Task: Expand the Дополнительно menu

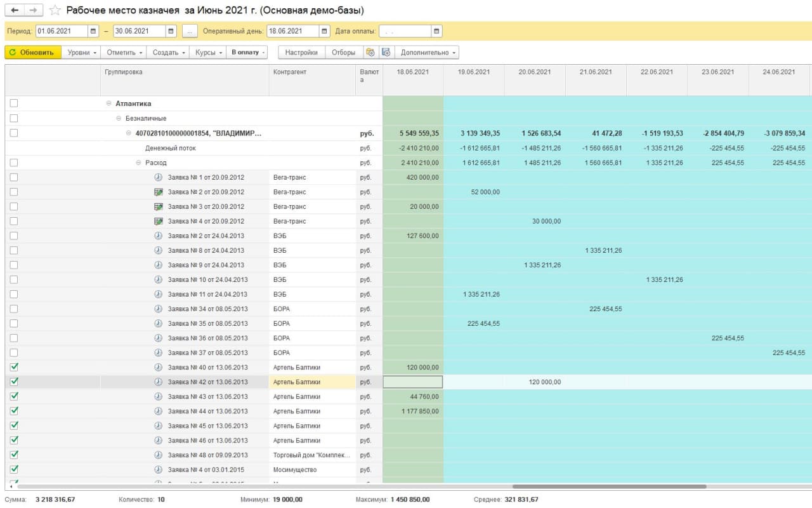Action: (x=428, y=53)
